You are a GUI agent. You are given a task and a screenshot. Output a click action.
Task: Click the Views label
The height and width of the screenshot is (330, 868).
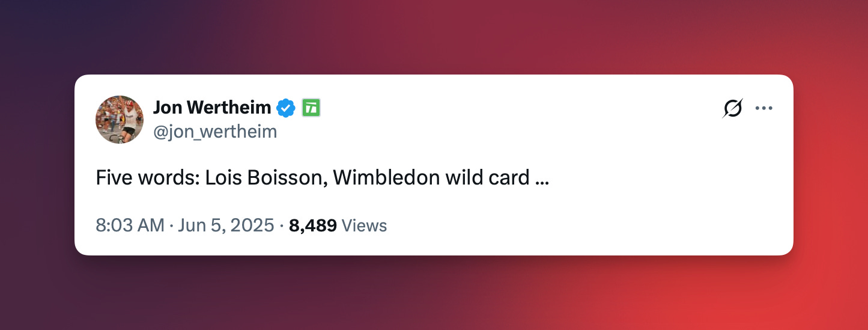(364, 225)
